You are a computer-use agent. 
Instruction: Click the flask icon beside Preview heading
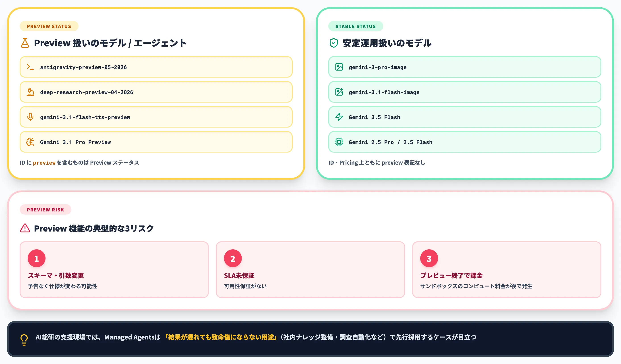[25, 43]
